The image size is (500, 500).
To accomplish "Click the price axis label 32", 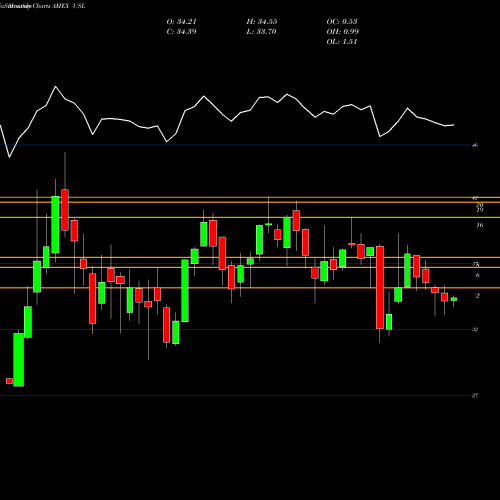I will [x=475, y=330].
